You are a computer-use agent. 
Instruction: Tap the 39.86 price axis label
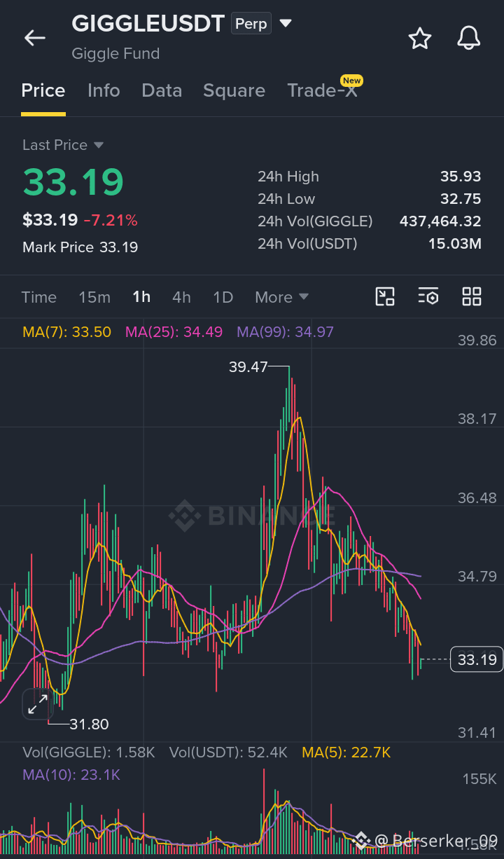pyautogui.click(x=477, y=341)
